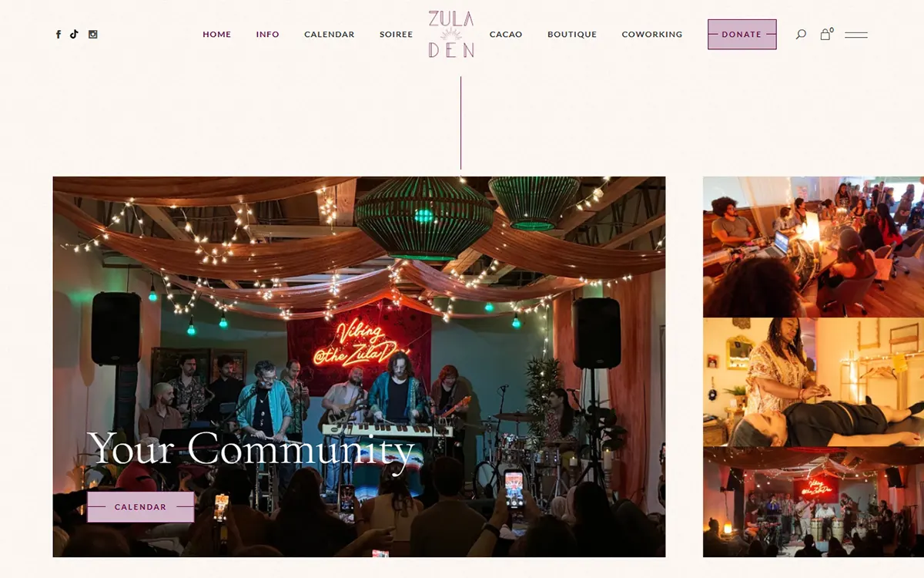The height and width of the screenshot is (578, 924).
Task: Open the Cacao menu item
Action: (506, 35)
